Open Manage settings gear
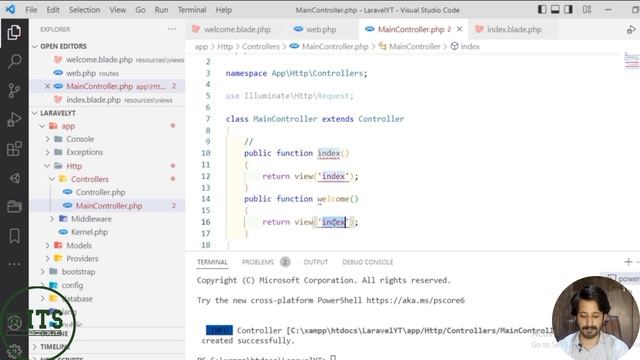Screen dimensions: 640x360 [x=14, y=350]
